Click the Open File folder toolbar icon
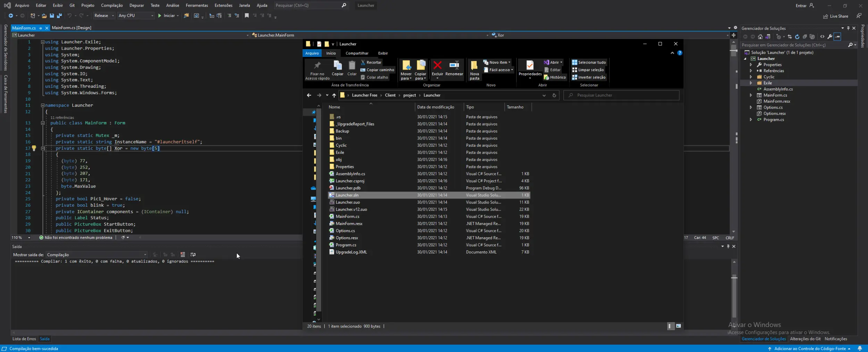Viewport: 868px width, 352px height. point(44,16)
